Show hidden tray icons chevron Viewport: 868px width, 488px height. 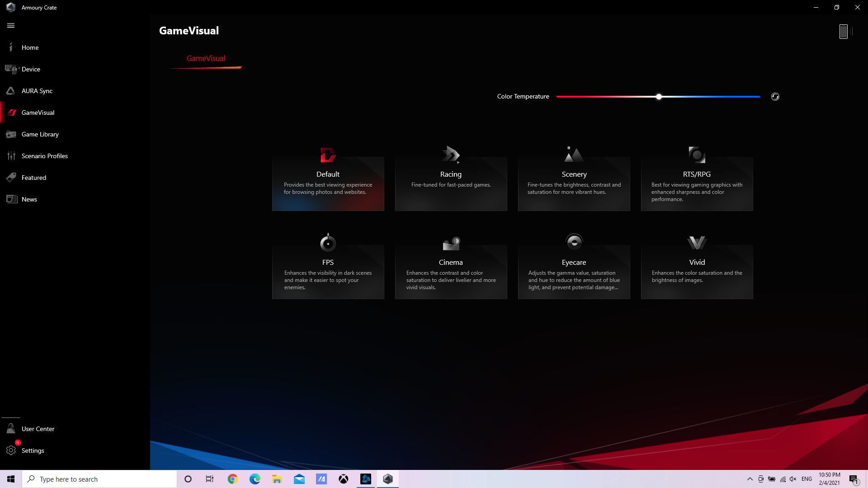pos(750,479)
